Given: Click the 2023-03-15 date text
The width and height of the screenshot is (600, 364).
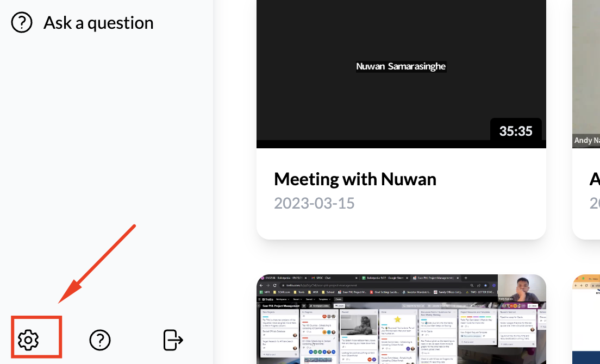Looking at the screenshot, I should click(314, 203).
